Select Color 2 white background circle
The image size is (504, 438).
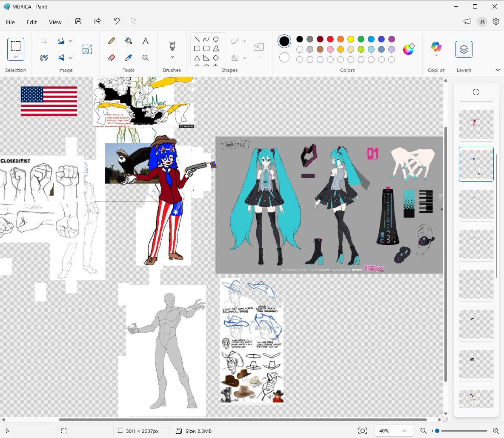284,58
